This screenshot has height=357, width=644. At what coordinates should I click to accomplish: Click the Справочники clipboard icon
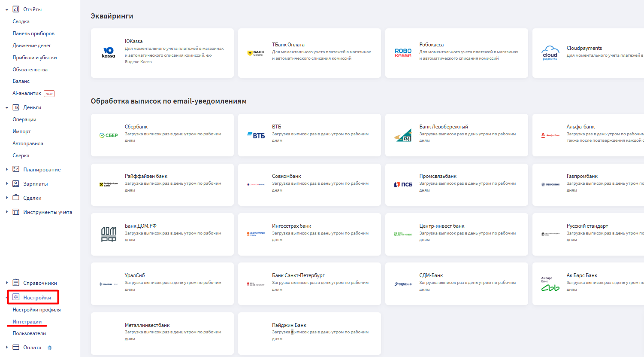[16, 283]
